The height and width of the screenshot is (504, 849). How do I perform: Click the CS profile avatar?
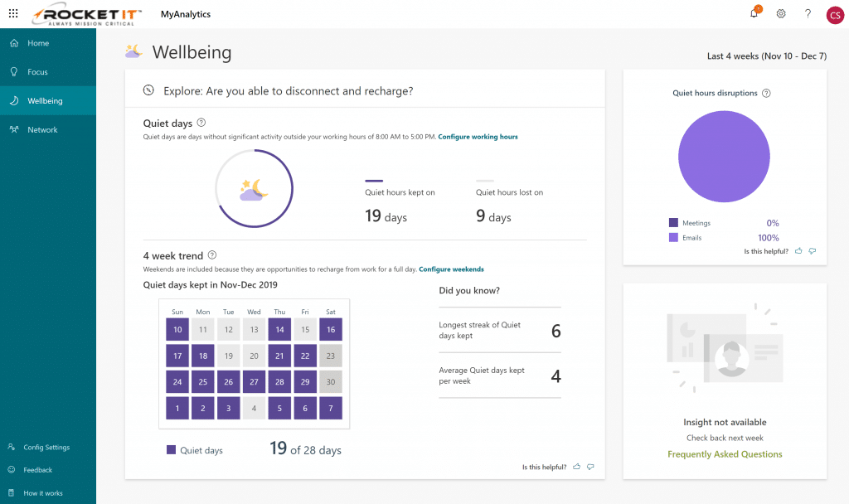click(x=835, y=14)
